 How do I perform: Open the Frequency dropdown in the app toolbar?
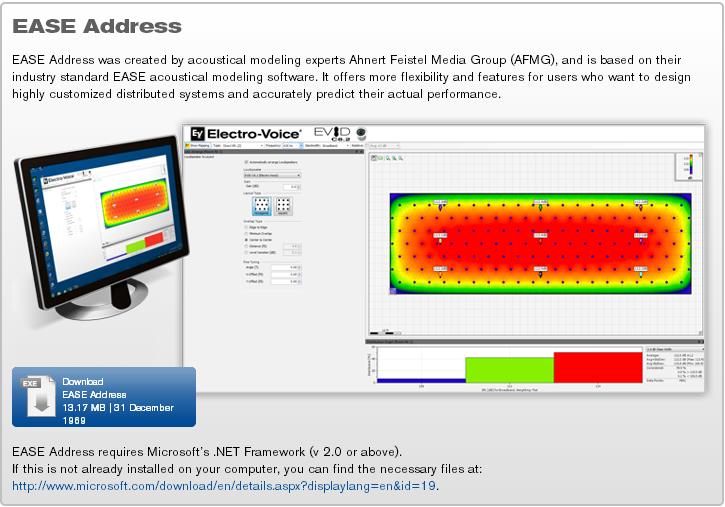point(292,146)
